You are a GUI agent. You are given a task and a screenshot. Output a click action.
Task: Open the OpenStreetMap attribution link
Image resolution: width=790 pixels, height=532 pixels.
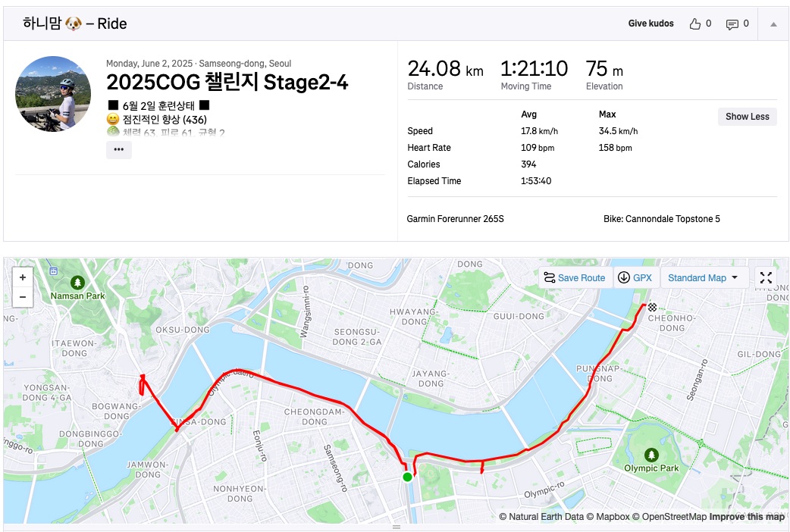point(674,517)
